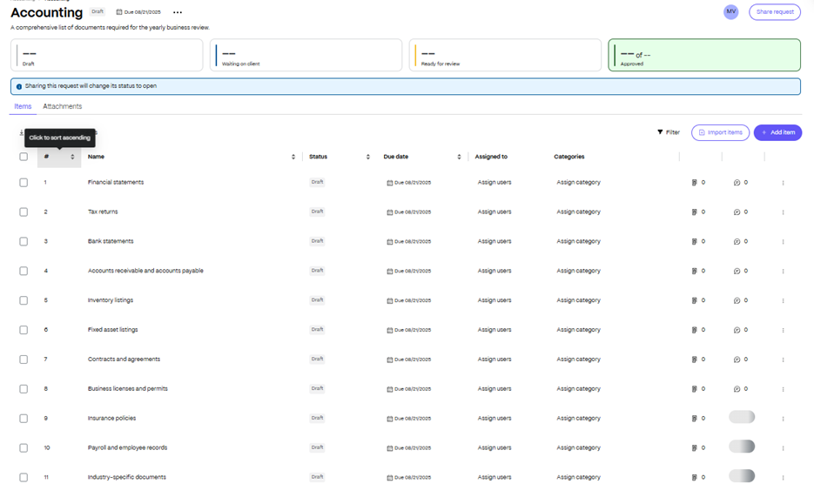Check the box for Financial statements
The height and width of the screenshot is (504, 814).
point(24,183)
